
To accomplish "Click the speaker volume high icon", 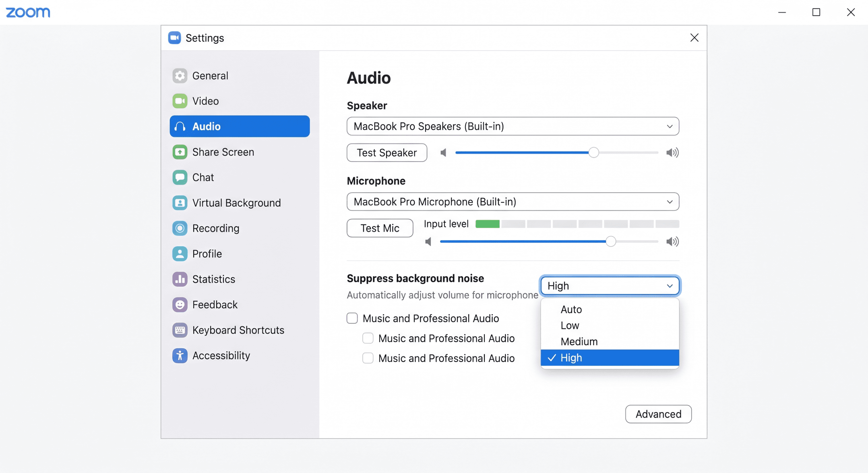I will point(672,152).
